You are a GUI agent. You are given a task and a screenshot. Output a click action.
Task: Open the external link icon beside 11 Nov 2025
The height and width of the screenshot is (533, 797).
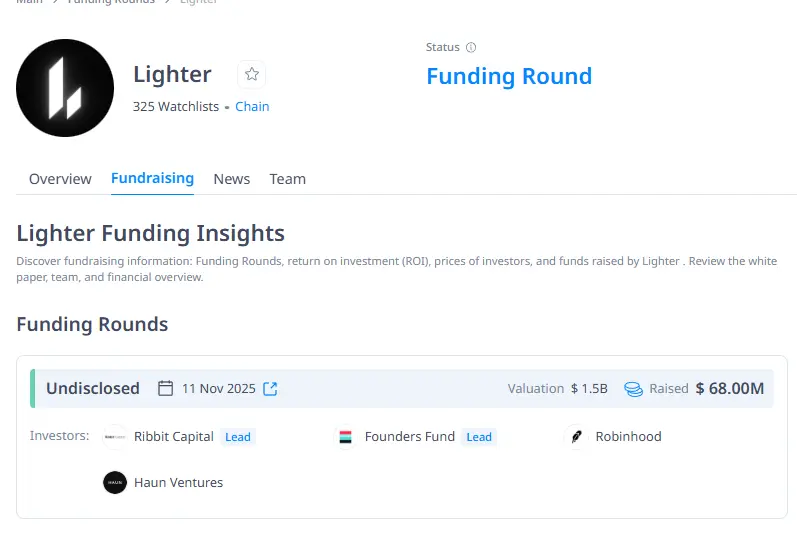click(x=270, y=388)
